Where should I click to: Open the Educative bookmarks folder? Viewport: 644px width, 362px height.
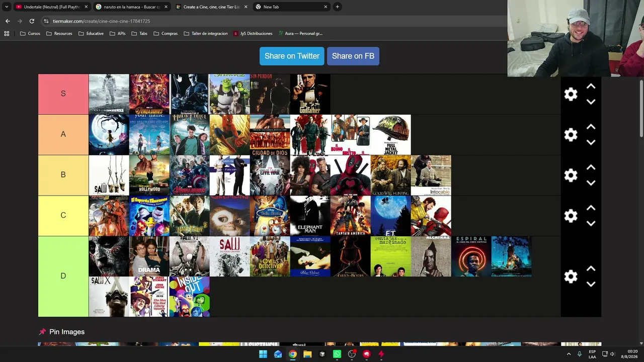[x=91, y=34]
